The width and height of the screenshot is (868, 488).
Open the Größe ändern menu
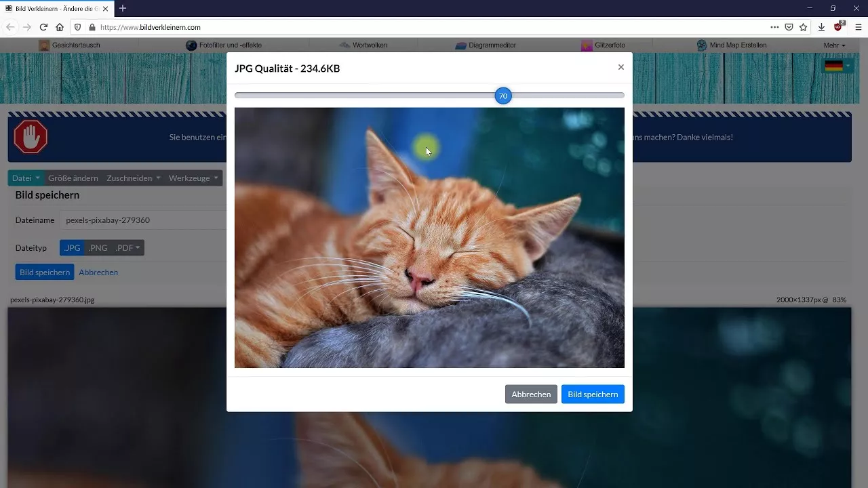pyautogui.click(x=73, y=178)
